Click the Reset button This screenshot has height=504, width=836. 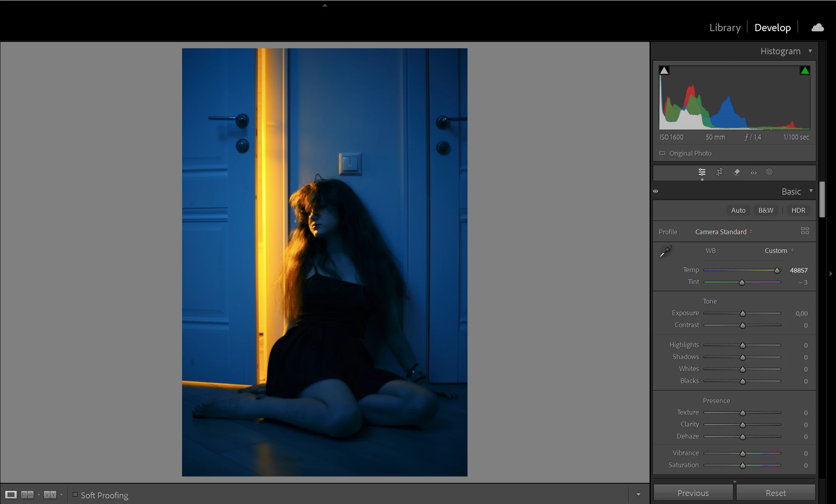tap(775, 493)
